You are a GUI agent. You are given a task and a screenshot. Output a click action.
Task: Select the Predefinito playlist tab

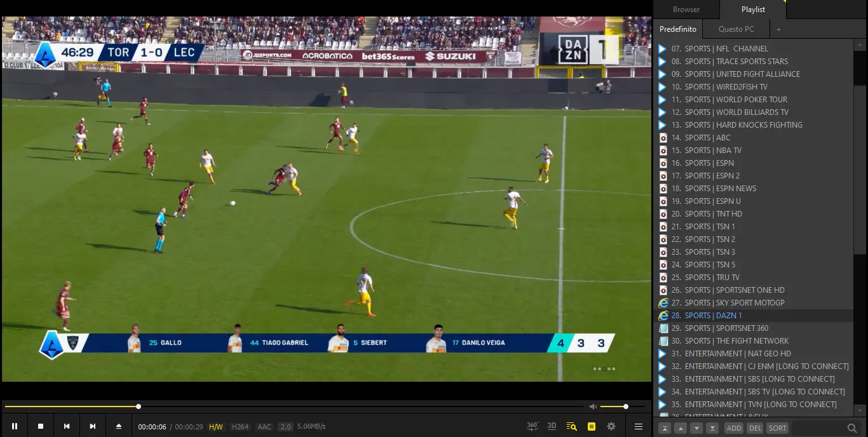[x=678, y=29]
